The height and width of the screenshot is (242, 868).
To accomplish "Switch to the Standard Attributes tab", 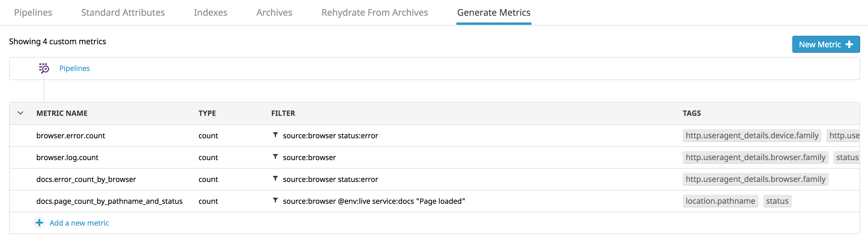I will click(x=123, y=12).
